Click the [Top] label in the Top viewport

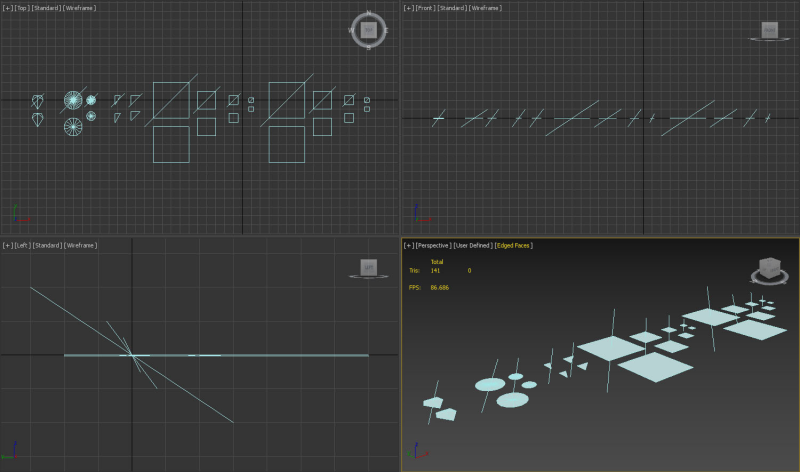(x=22, y=8)
